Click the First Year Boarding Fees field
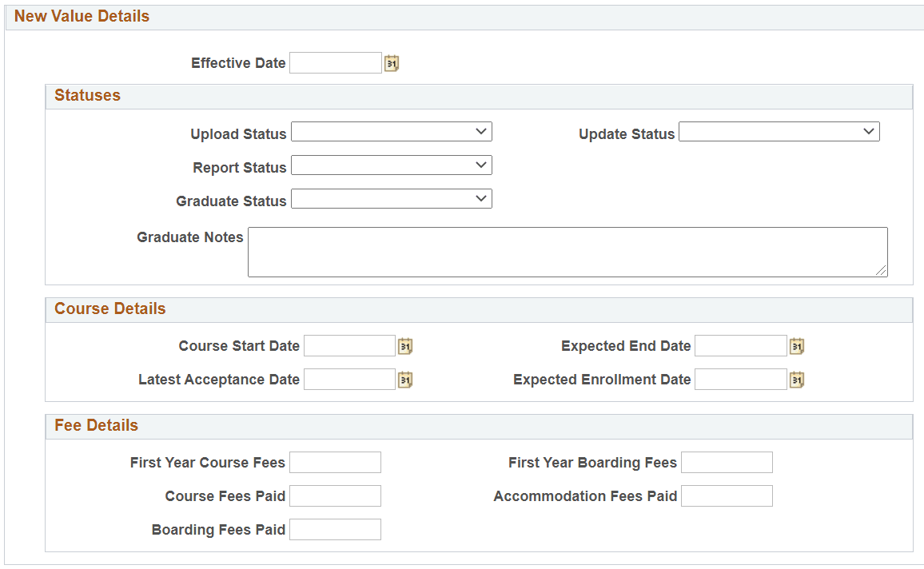 coord(727,462)
